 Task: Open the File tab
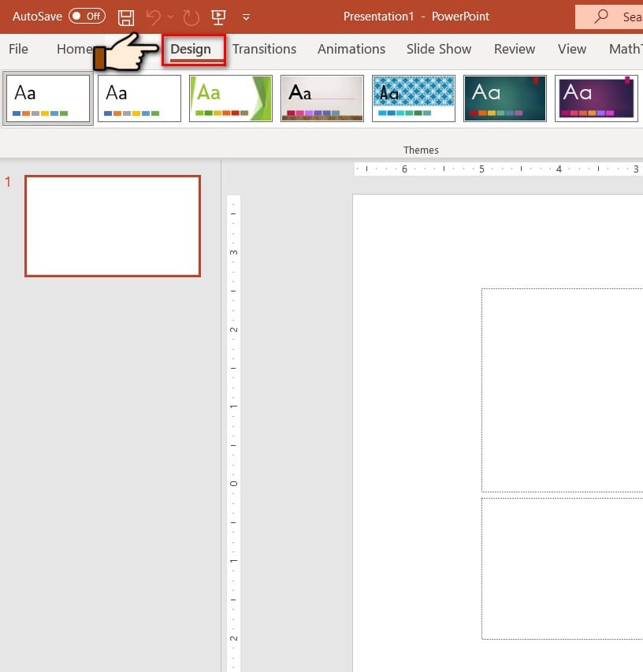coord(18,49)
